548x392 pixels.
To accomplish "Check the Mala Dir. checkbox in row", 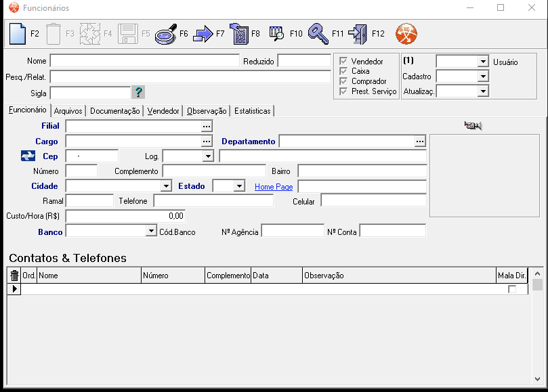I will click(512, 289).
